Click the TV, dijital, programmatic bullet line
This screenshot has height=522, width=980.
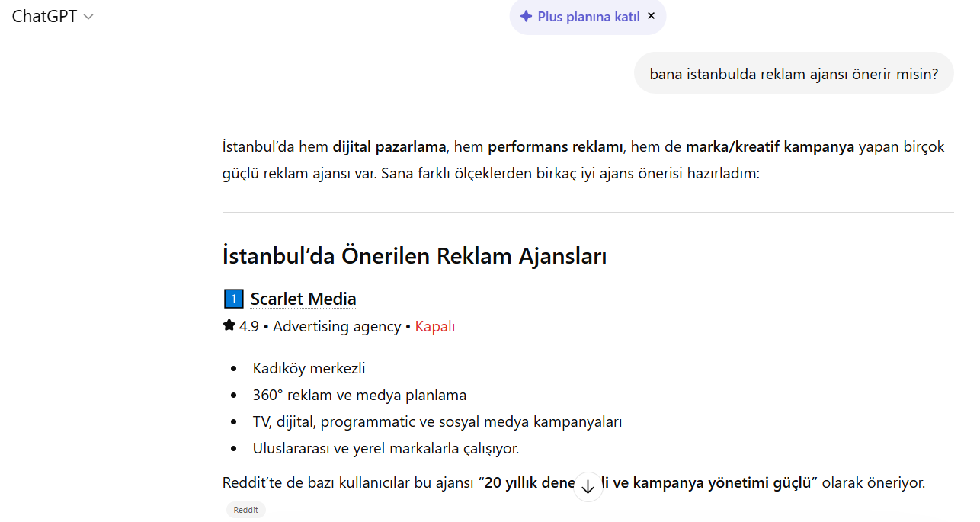click(437, 421)
